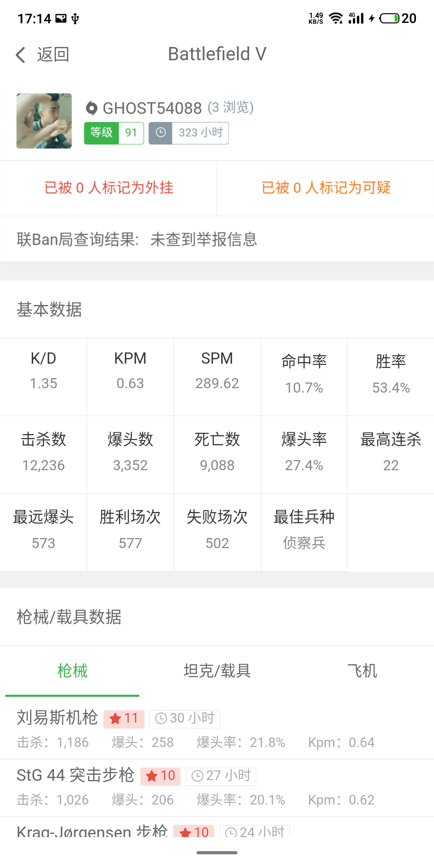The width and height of the screenshot is (434, 868).
Task: Tap 已被 0 人标记为外挂 button
Action: pos(108,188)
